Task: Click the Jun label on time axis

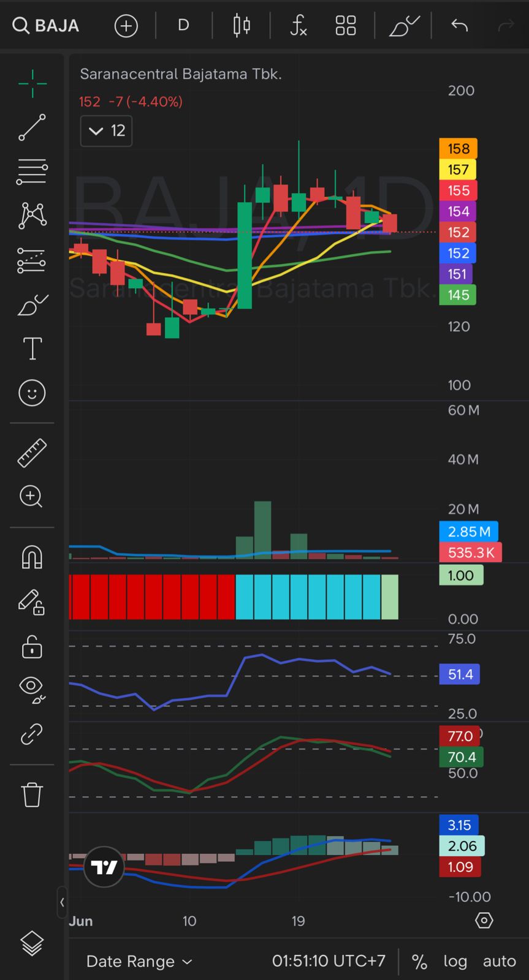Action: coord(80,921)
